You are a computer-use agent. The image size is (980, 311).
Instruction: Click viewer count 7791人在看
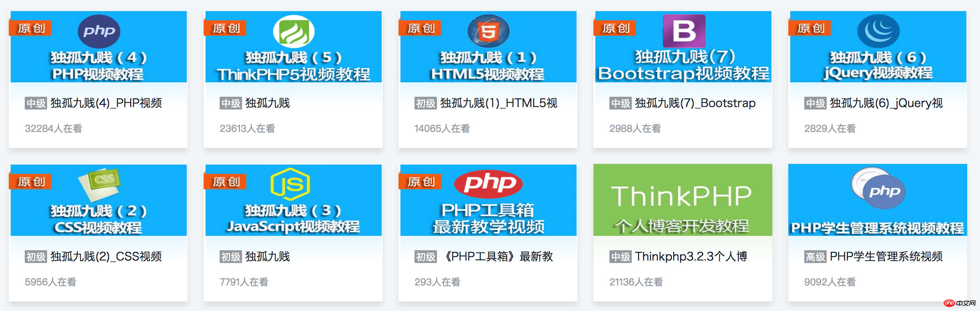pos(244,282)
